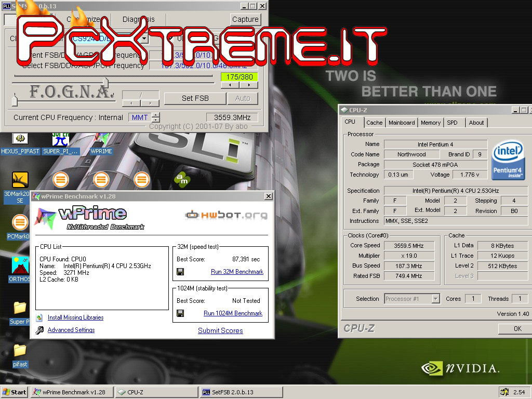The width and height of the screenshot is (532, 399).
Task: Switch to the Cache tab in CPU-Z
Action: click(x=374, y=123)
